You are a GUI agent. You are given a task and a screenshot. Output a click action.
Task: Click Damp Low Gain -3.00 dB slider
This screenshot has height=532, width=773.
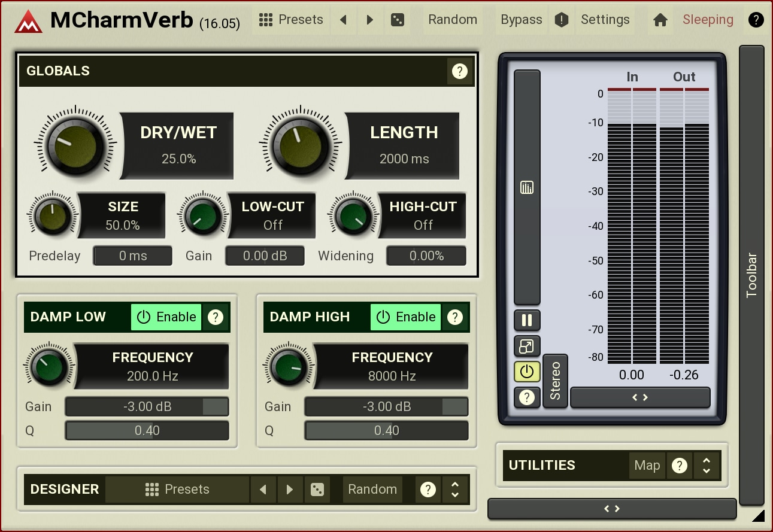147,407
